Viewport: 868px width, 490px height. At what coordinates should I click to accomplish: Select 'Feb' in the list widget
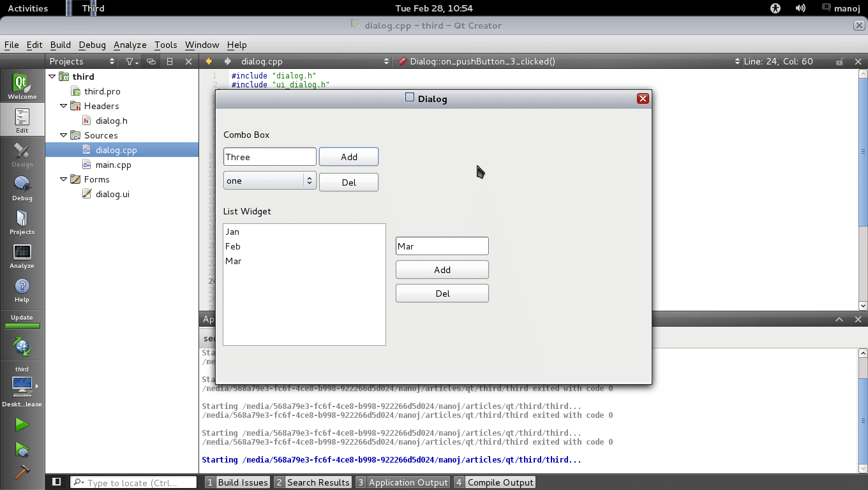[x=233, y=246]
